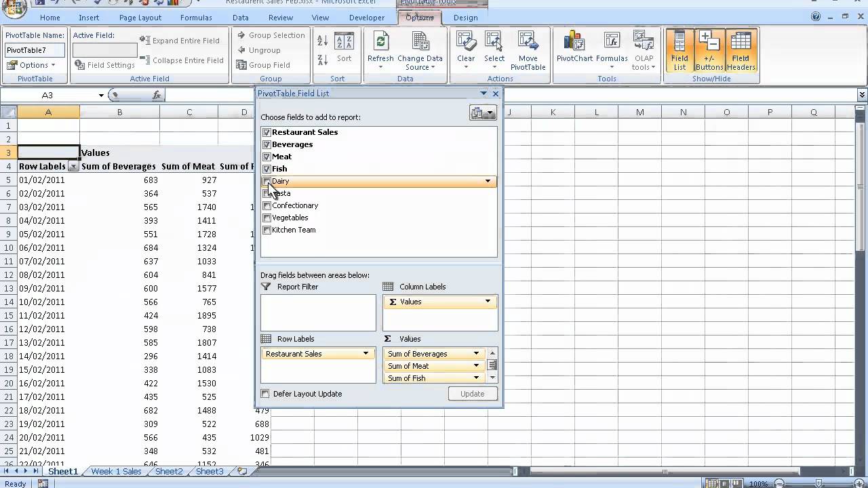
Task: Check the Vegetables field
Action: point(267,218)
